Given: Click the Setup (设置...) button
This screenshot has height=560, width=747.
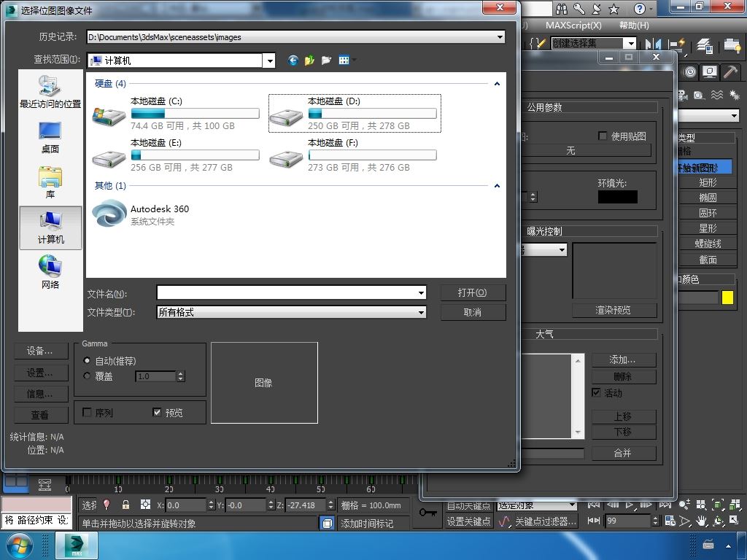Looking at the screenshot, I should [41, 373].
